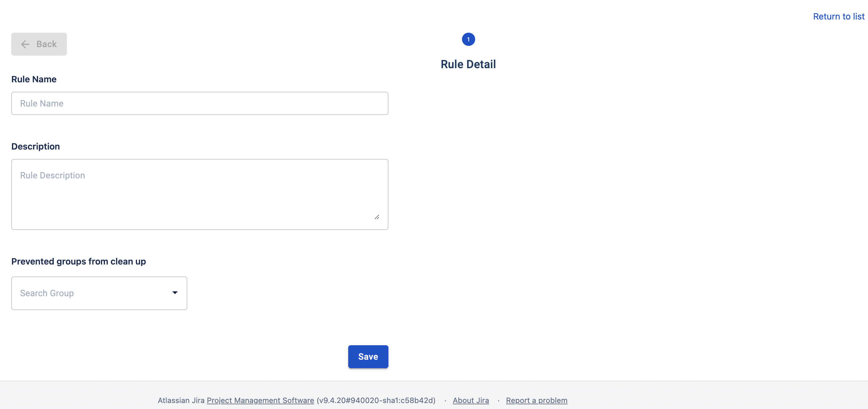
Task: Save the rule
Action: point(368,357)
